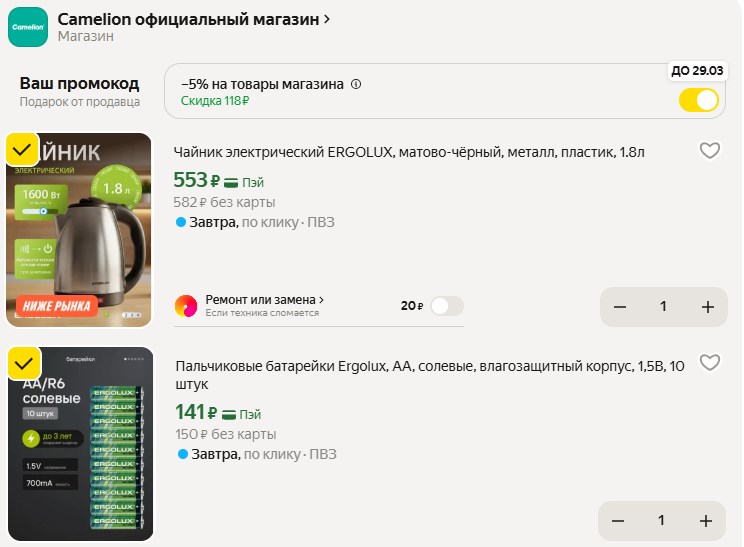Open the ERGOLUX electric kettle product title
This screenshot has width=744, height=547.
[409, 152]
